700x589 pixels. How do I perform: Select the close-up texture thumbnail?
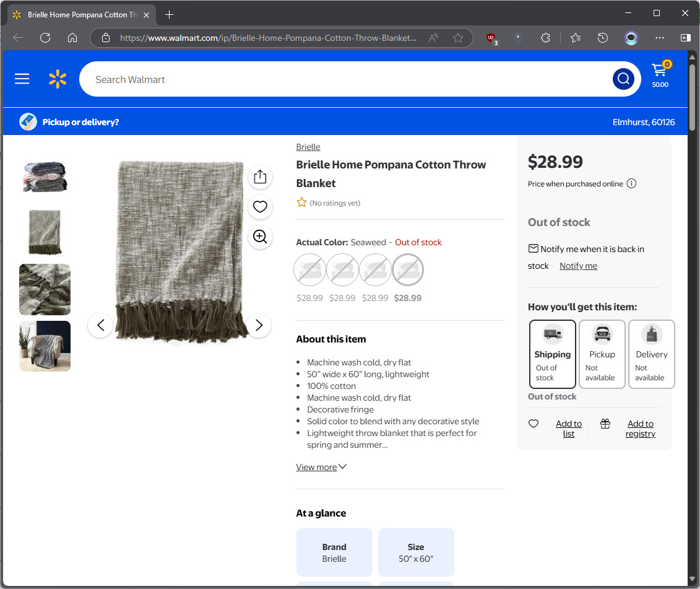(x=45, y=289)
